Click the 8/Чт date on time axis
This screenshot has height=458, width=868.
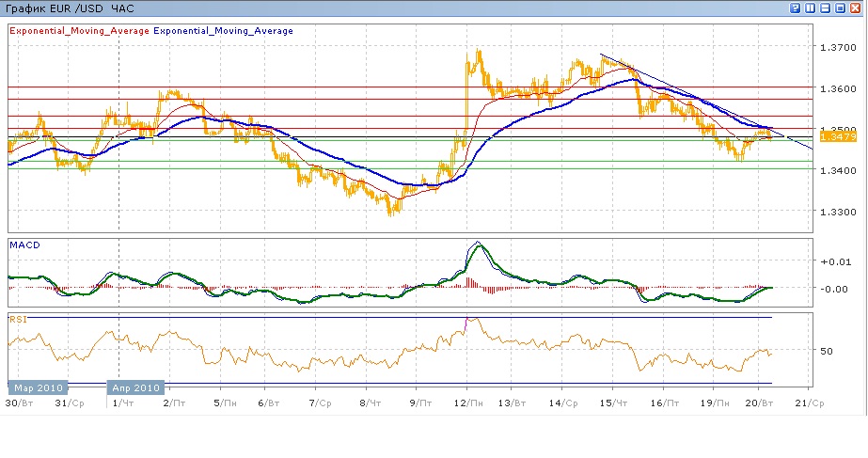pos(369,403)
